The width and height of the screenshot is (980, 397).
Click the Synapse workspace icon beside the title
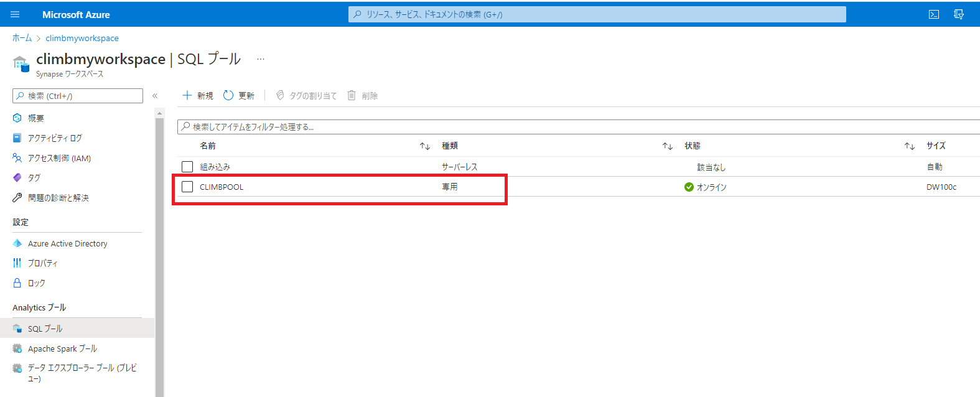[21, 63]
